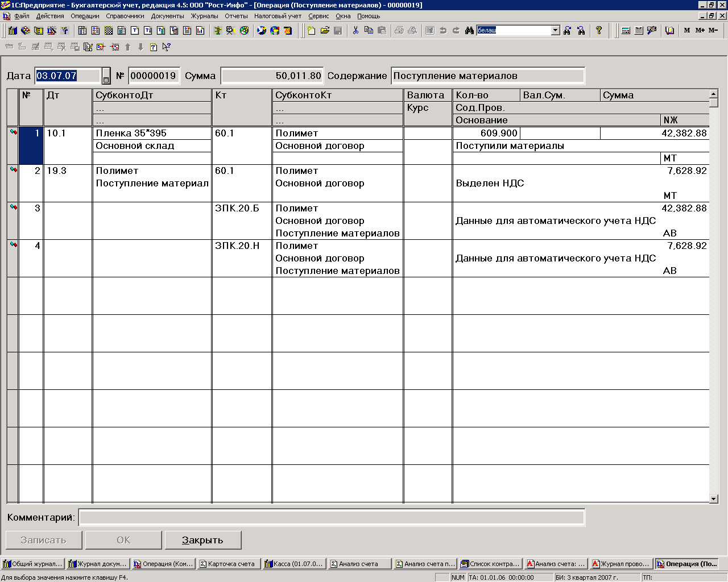
Task: Open the Calendar icon next to the calculator
Action: click(x=639, y=30)
